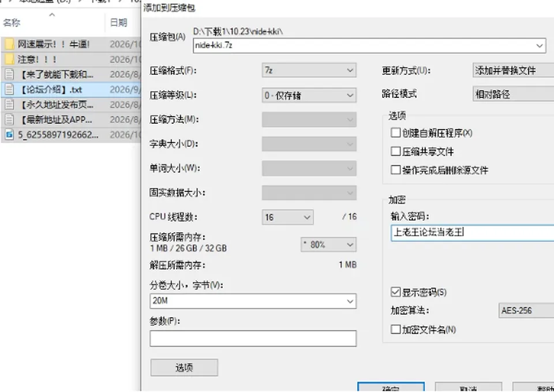Open the 80% memory usage dropdown
This screenshot has width=554, height=392.
click(x=328, y=244)
